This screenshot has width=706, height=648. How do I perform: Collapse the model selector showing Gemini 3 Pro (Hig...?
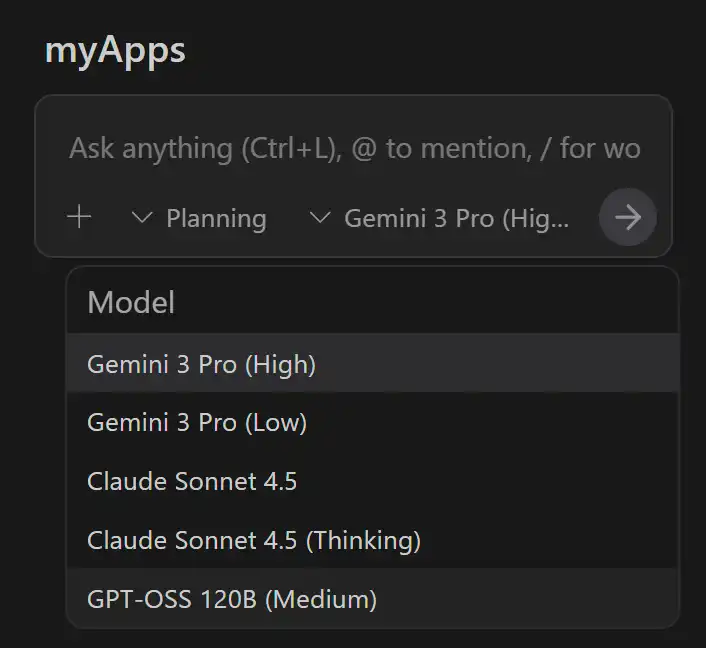tap(456, 218)
